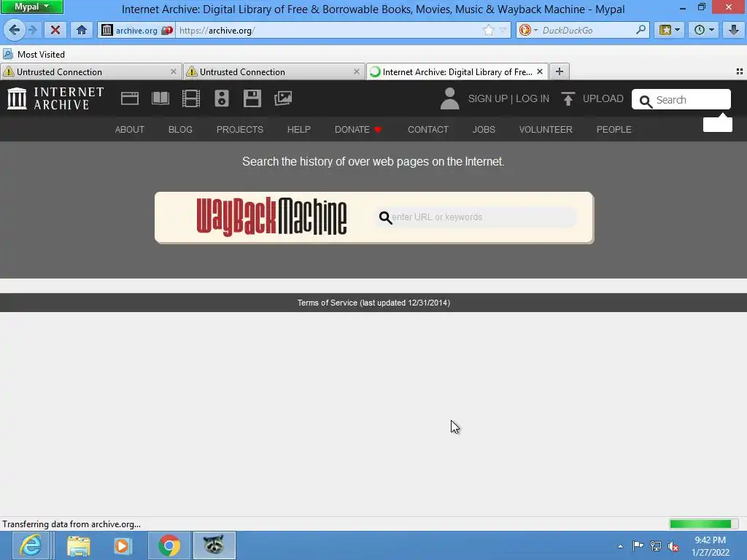The width and height of the screenshot is (747, 560).
Task: Click the LOG IN link
Action: tap(532, 98)
